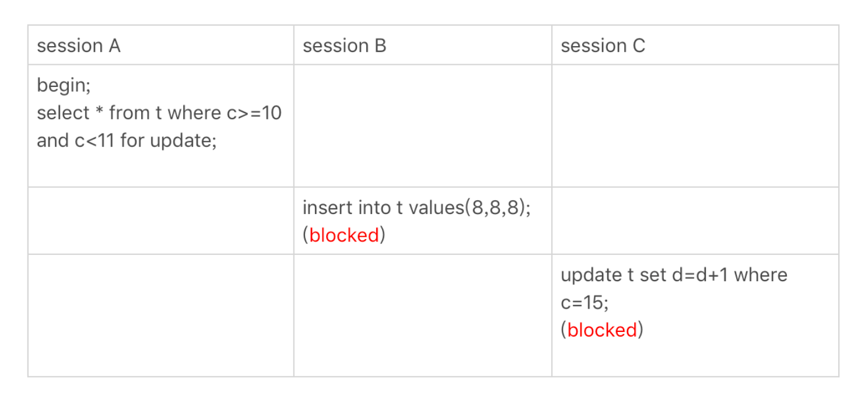This screenshot has width=868, height=399.
Task: Click the "and c<11 for update;" line
Action: 127,141
